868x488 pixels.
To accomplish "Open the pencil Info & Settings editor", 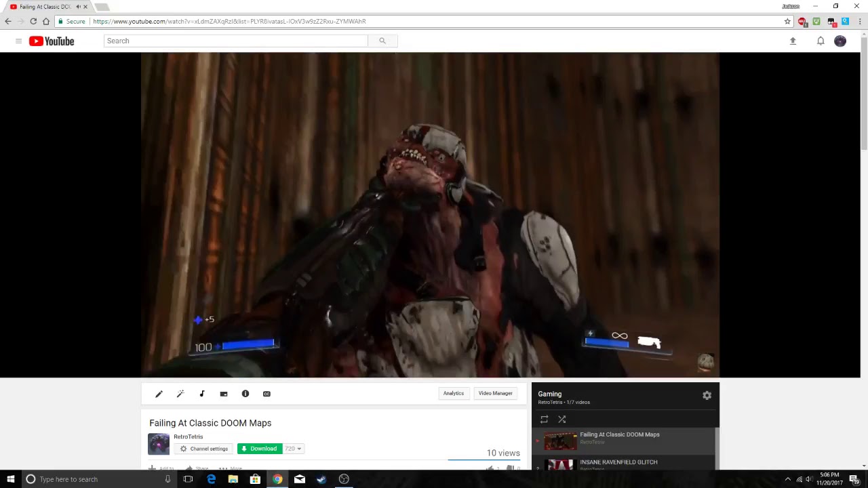I will coord(159,394).
